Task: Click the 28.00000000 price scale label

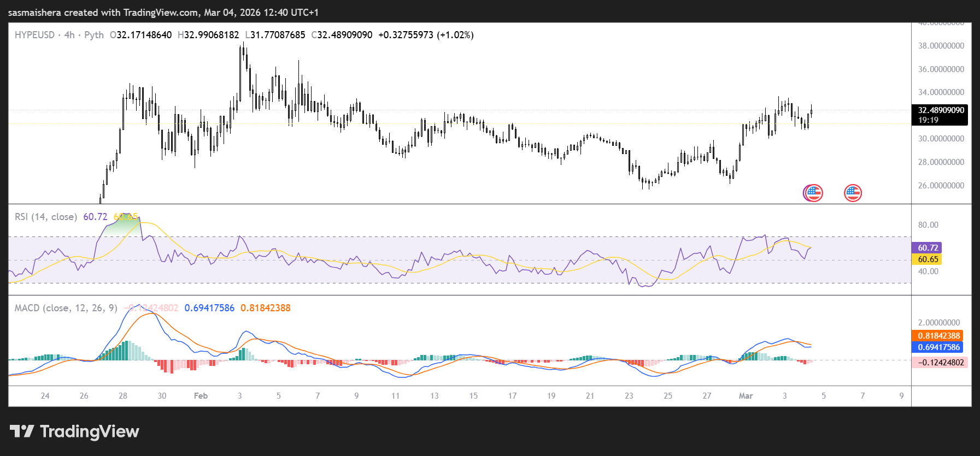Action: coord(941,162)
